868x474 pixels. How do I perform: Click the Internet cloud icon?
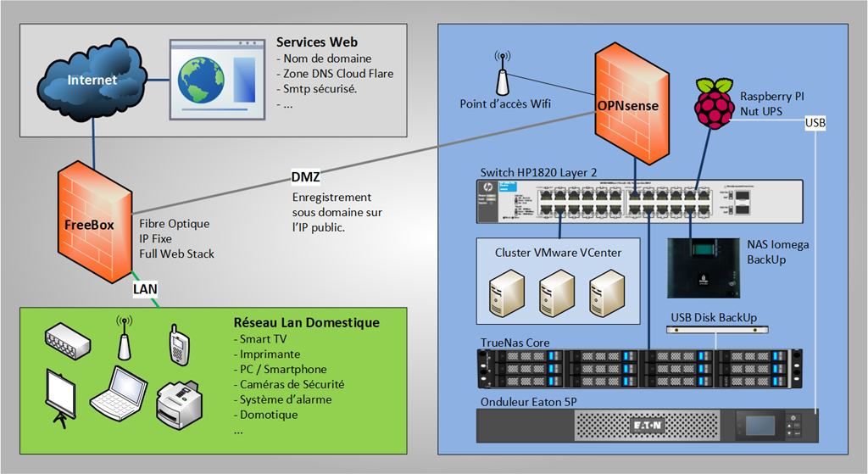[92, 81]
